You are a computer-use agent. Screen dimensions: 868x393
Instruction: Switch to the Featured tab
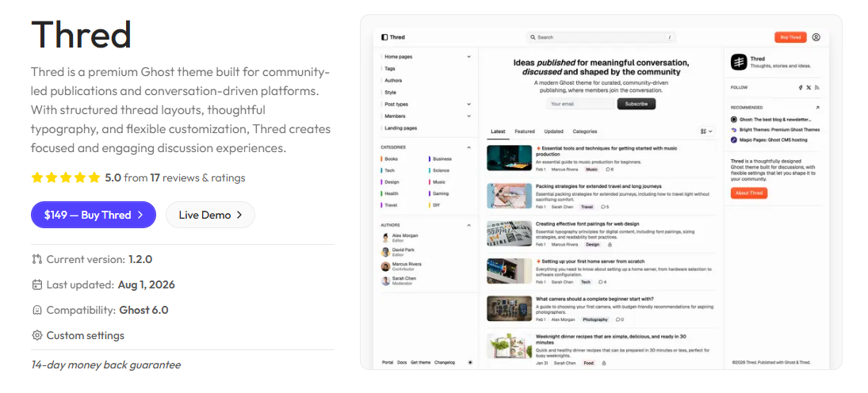click(x=525, y=132)
